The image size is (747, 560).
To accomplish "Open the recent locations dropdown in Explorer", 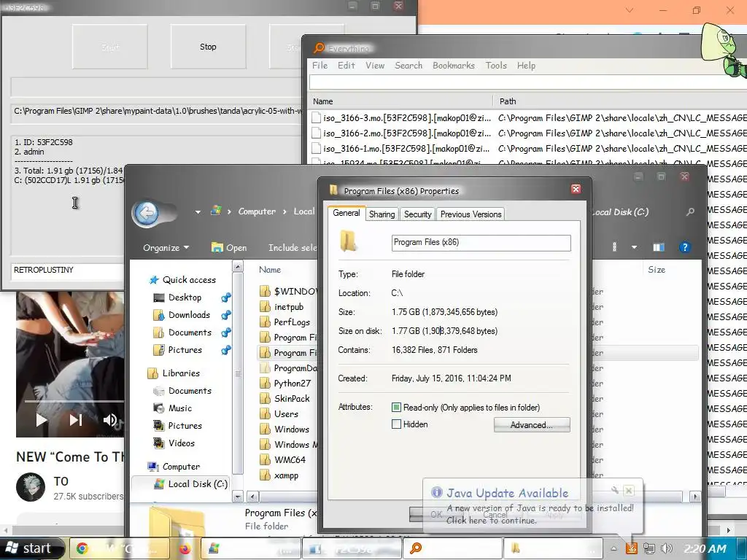I will point(198,212).
